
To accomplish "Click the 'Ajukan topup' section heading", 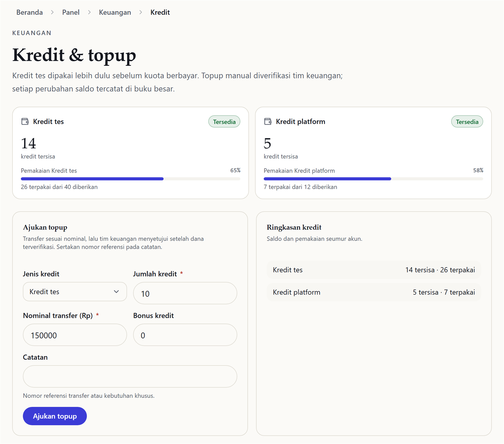I will [45, 227].
